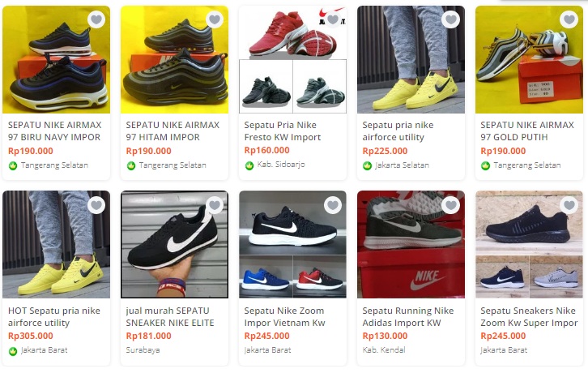Viewport: 588px width, 373px height.
Task: Open Sepatu Running Nike Adidas Import KW link
Action: (x=408, y=317)
